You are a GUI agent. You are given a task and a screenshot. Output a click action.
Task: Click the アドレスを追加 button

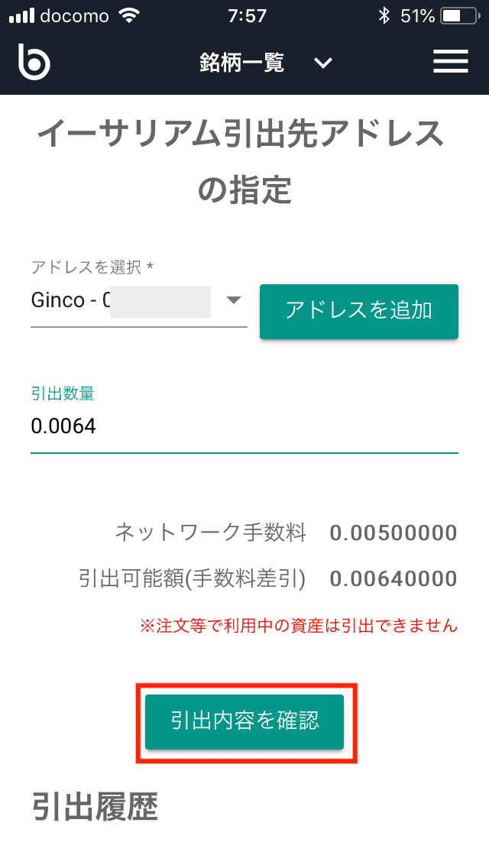pyautogui.click(x=358, y=310)
